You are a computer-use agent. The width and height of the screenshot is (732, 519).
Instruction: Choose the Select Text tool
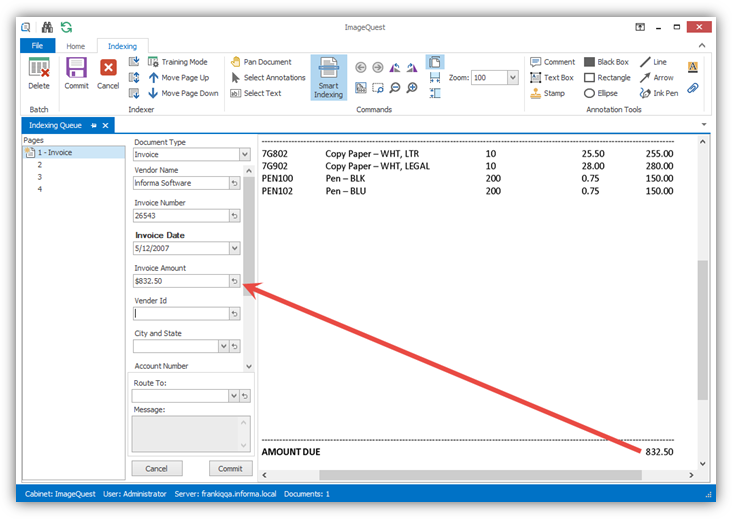[x=256, y=93]
